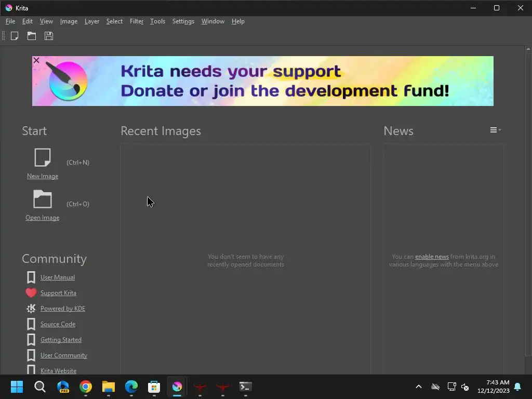This screenshot has height=399, width=532.
Task: Click the vertical scrollbar up arrow
Action: (x=528, y=49)
